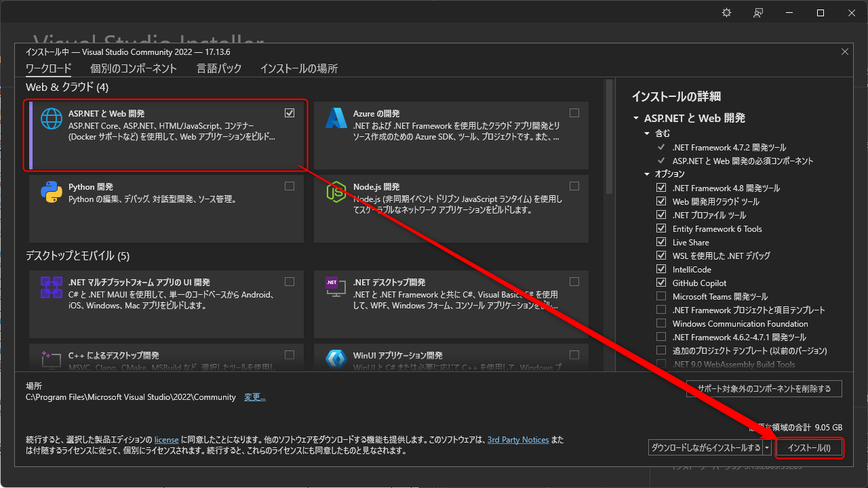Select the Python 開発 workload icon
Image resolution: width=868 pixels, height=488 pixels.
(50, 192)
